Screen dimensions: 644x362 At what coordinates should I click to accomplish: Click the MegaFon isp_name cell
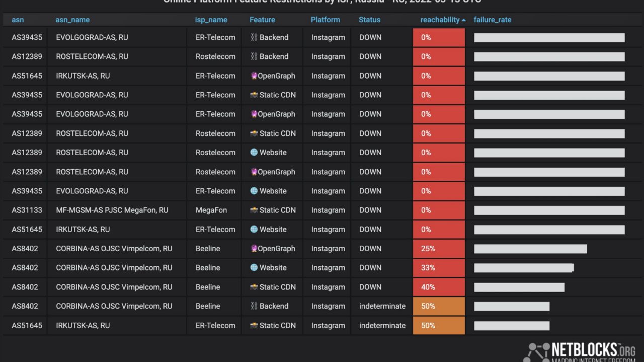pos(211,210)
